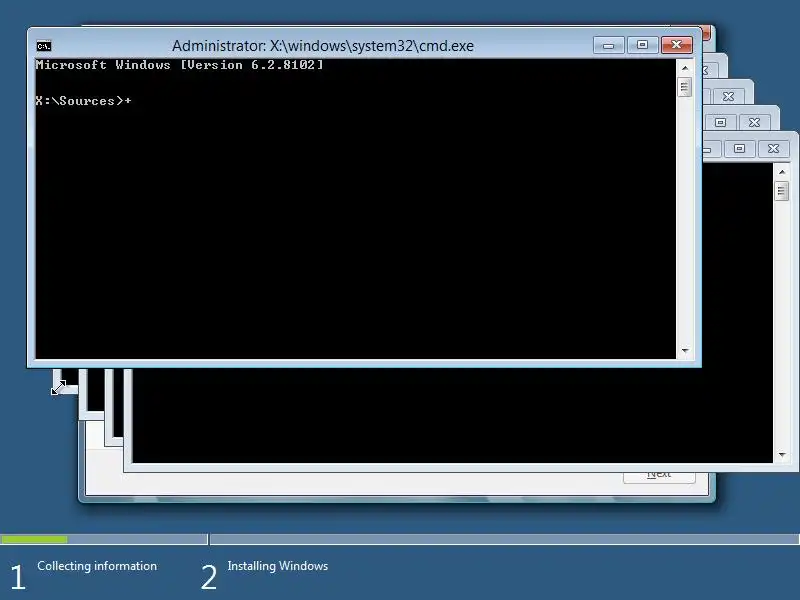The width and height of the screenshot is (800, 600).
Task: Click scroll-down arrow in the lowest background cmd window
Action: point(782,455)
